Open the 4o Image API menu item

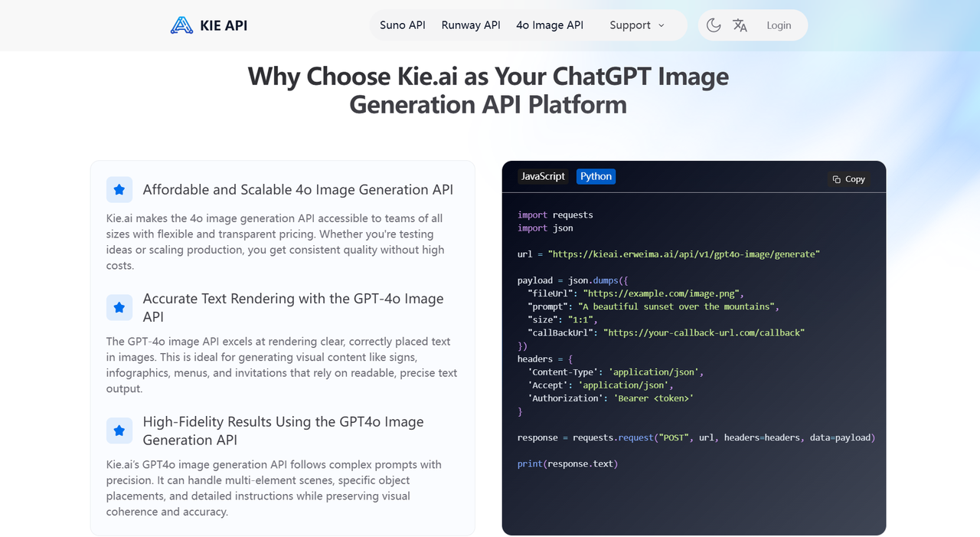coord(550,25)
